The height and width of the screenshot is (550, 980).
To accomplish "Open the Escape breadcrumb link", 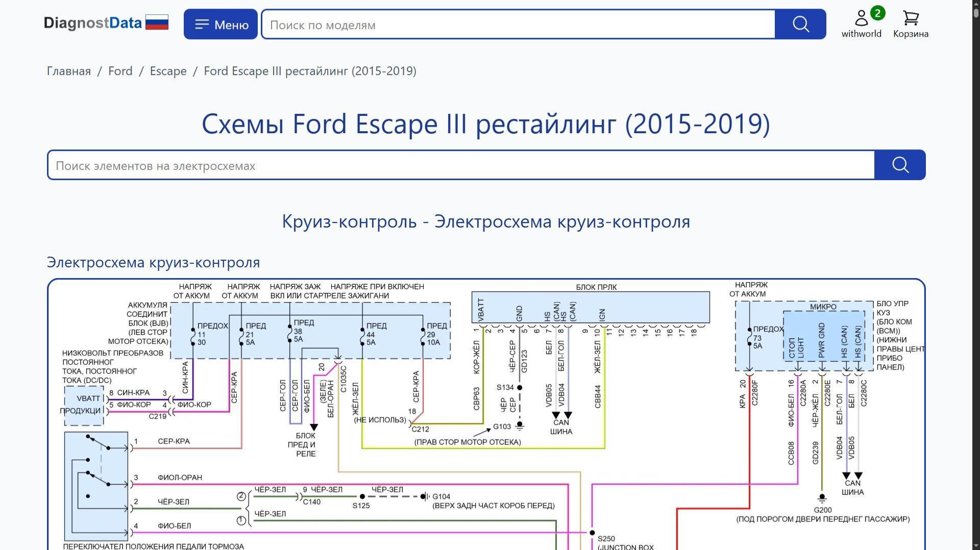I will 168,71.
